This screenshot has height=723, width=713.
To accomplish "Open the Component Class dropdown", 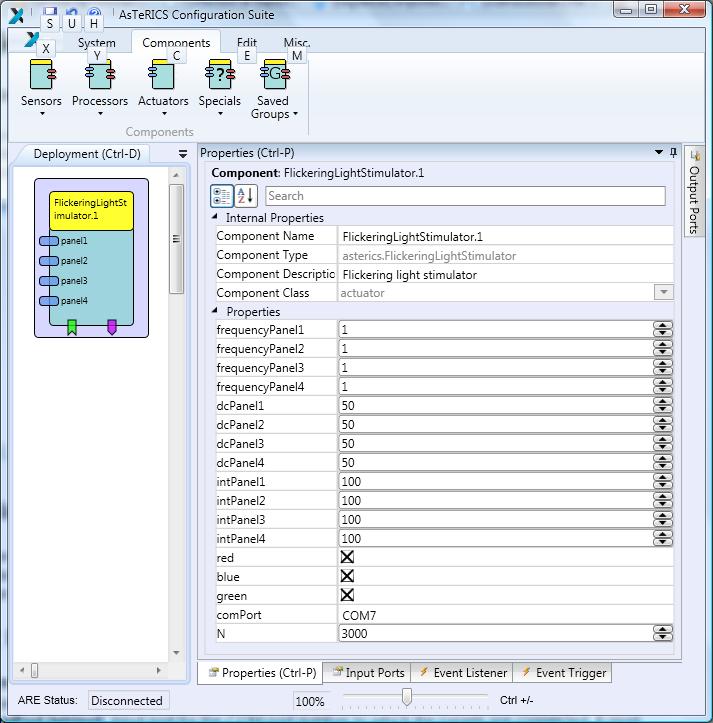I will 664,292.
